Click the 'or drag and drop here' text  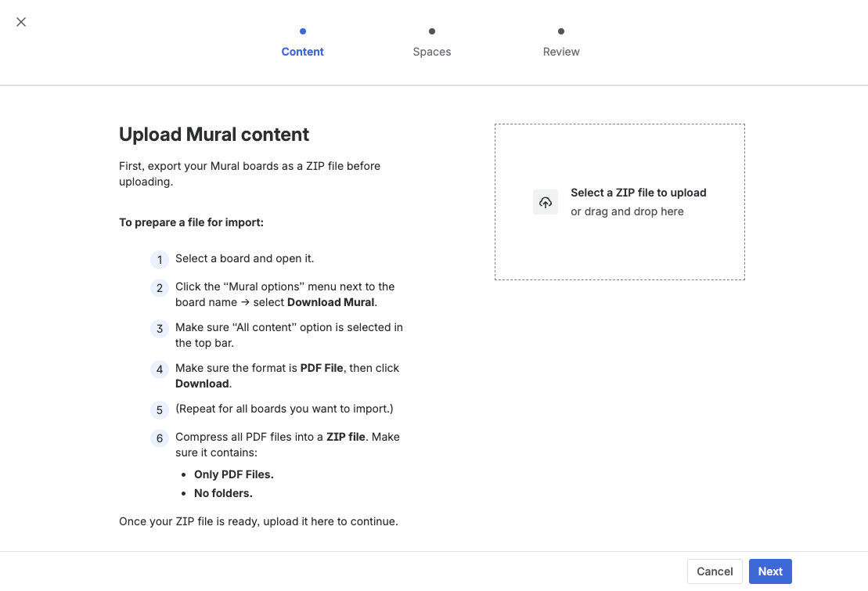[x=627, y=211]
